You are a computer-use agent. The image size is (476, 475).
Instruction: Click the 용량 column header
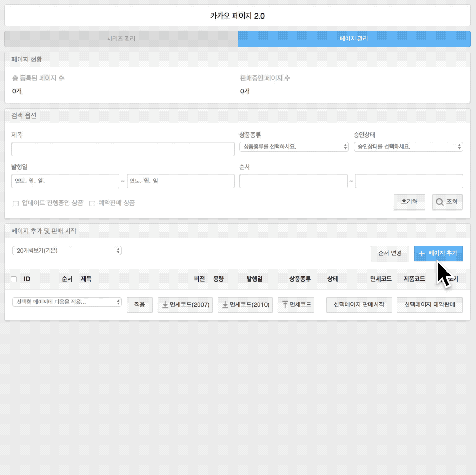[x=218, y=279]
